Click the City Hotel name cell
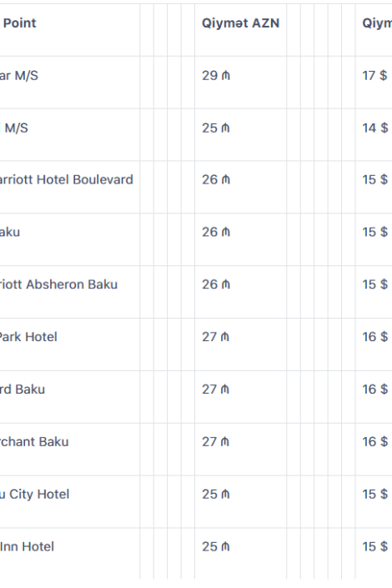 [x=34, y=495]
